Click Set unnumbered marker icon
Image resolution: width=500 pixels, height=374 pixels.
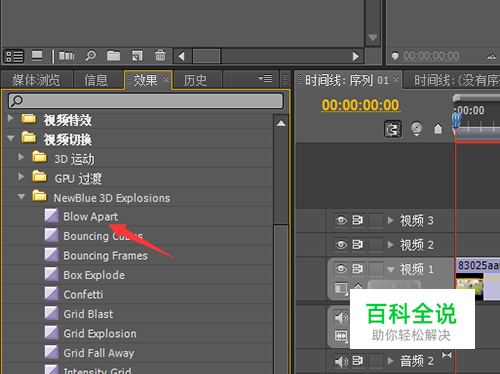point(438,129)
